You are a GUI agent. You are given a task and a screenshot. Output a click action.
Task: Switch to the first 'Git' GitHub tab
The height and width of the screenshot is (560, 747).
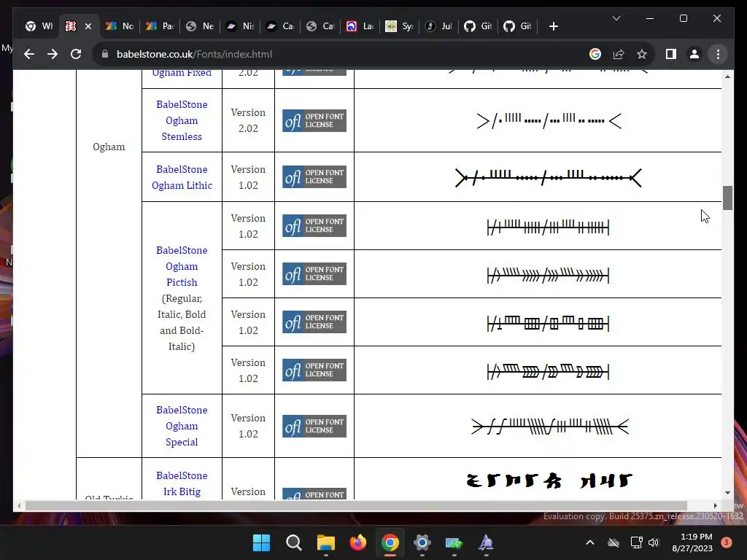click(479, 27)
